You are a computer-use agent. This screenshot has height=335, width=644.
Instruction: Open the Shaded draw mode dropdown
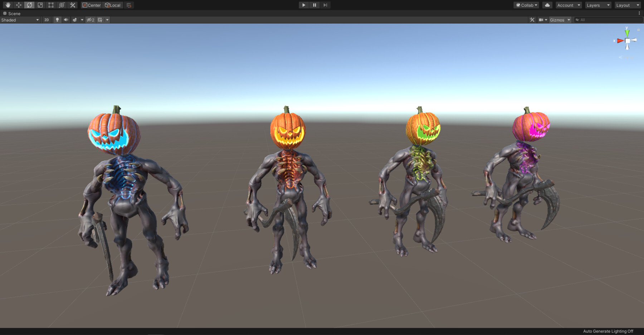click(x=20, y=20)
